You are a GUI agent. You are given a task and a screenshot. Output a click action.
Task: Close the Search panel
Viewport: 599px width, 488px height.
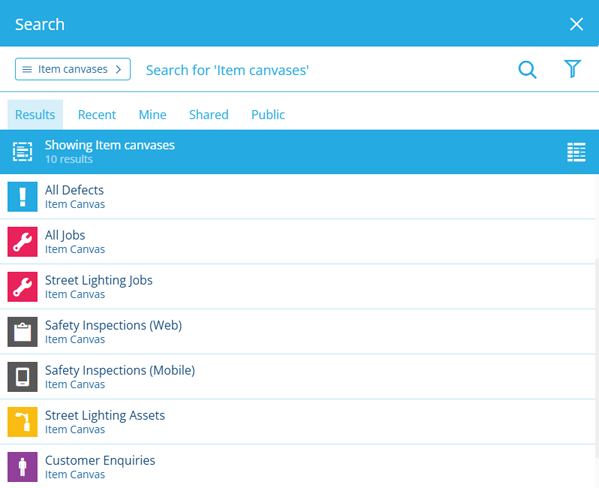tap(576, 24)
